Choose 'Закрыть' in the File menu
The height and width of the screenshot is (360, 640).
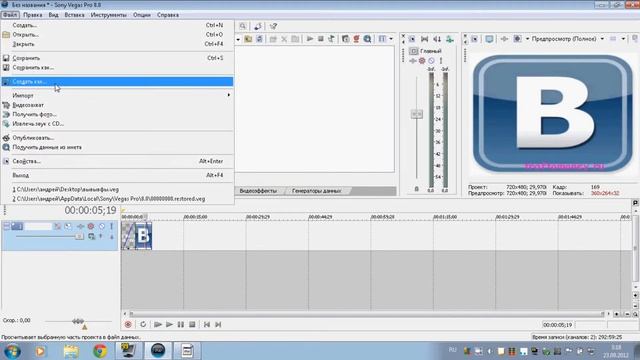click(x=117, y=44)
